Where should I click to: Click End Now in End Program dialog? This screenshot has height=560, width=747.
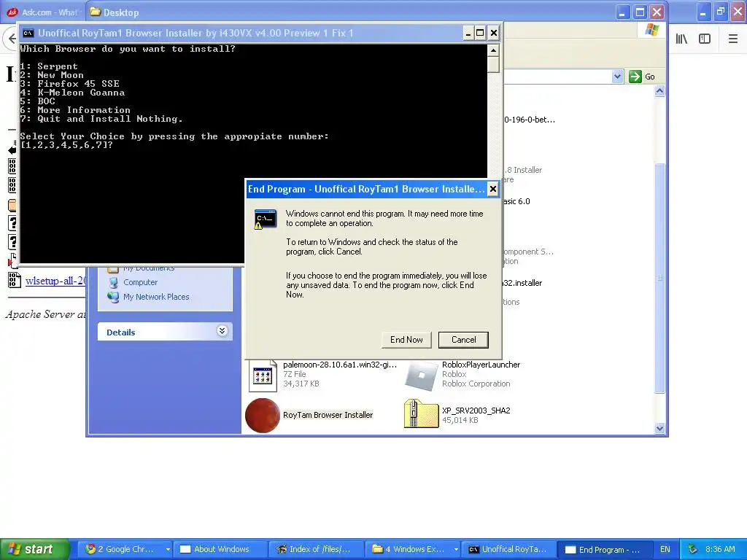[x=406, y=340]
